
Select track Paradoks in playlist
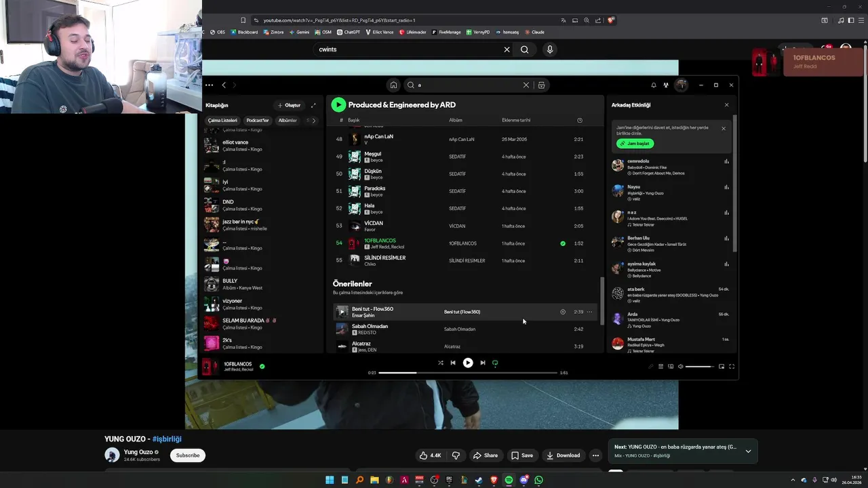click(467, 191)
